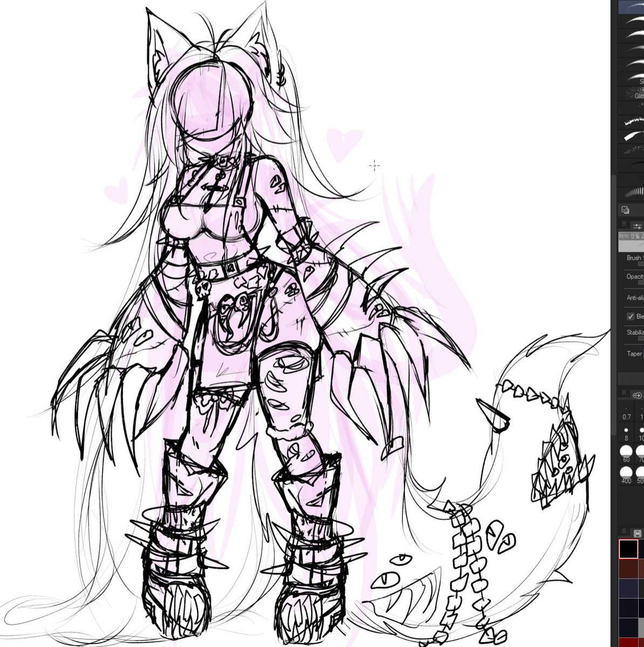Click the Anti-aliasing setting label
Image resolution: width=644 pixels, height=647 pixels.
click(635, 298)
